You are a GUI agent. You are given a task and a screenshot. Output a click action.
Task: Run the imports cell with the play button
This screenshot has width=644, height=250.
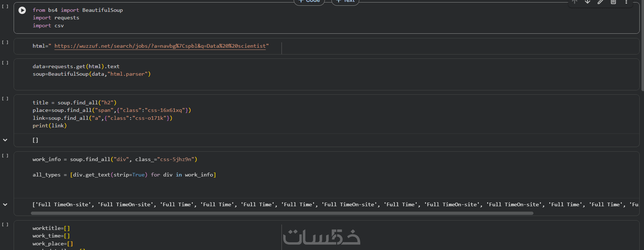pyautogui.click(x=22, y=10)
